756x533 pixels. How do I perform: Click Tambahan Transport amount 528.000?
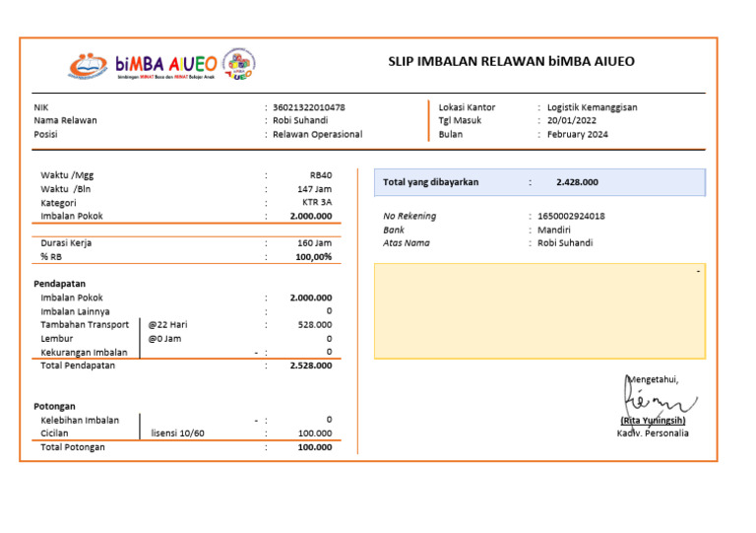pos(315,324)
